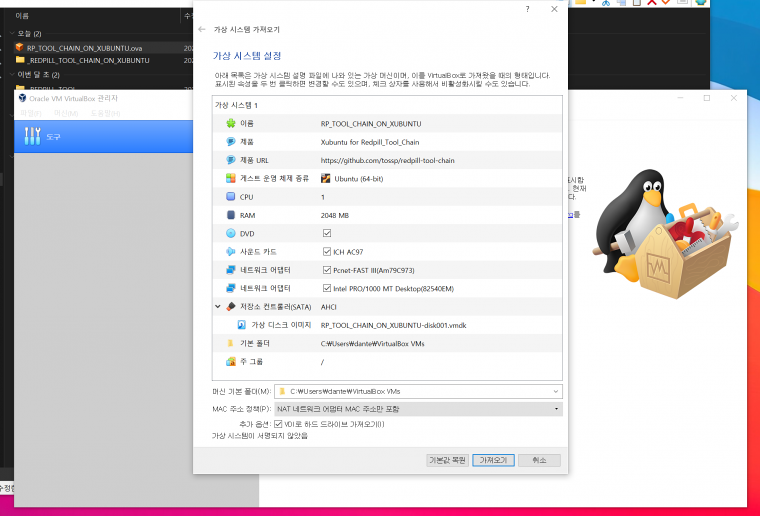Click the _REDPILL_TOOL_CHAIN_ON_XUBUNTU folder icon
This screenshot has width=760, height=516.
click(20, 60)
